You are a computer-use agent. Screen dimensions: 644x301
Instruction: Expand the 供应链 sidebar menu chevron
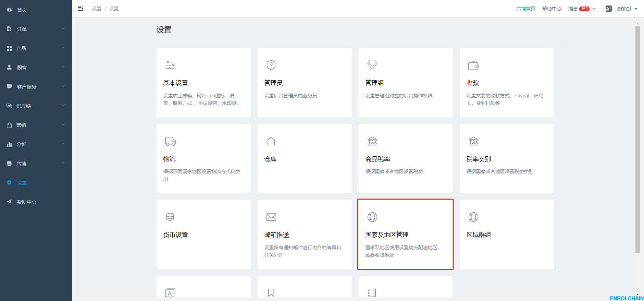coord(63,105)
